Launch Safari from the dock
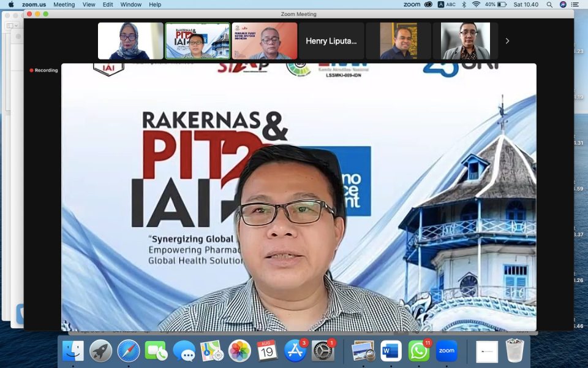Image resolution: width=588 pixels, height=368 pixels. click(x=129, y=351)
